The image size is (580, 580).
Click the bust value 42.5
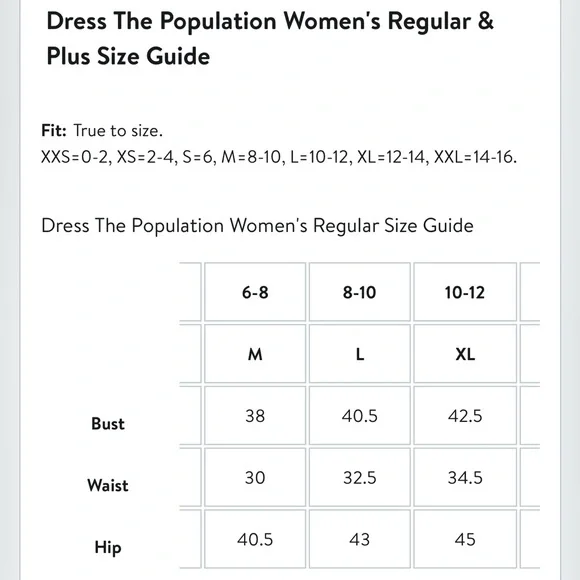coord(465,416)
